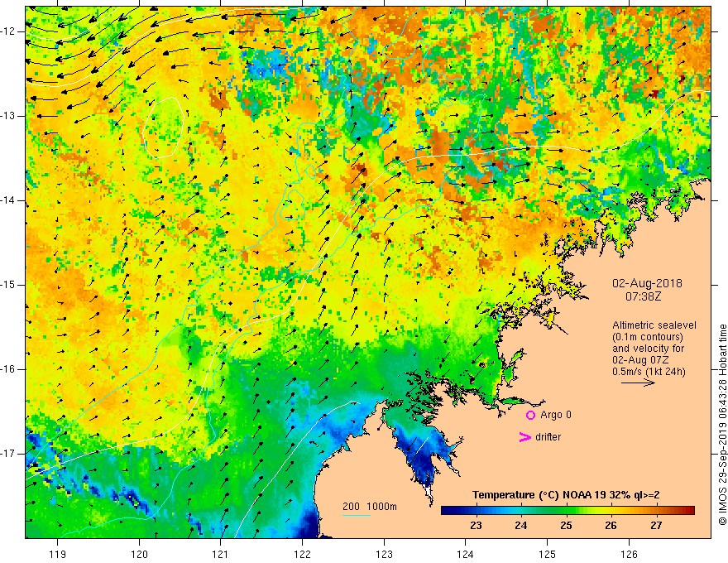Image resolution: width=728 pixels, height=563 pixels.
Task: Click the 23 tick on temperature scale
Action: click(x=476, y=526)
